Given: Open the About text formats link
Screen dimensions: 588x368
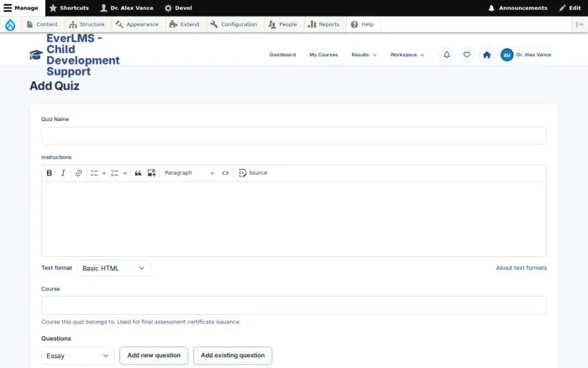Looking at the screenshot, I should 522,268.
